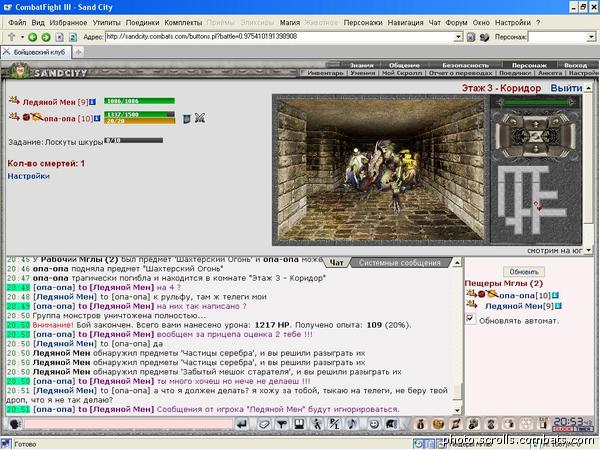
Task: Open the Форум menu
Action: (456, 23)
